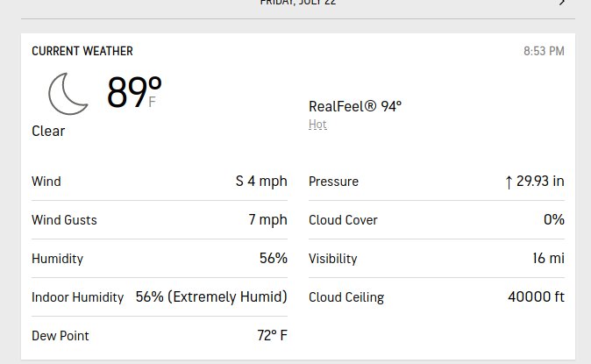
Task: Click the 8:53 PM timestamp
Action: tap(544, 51)
